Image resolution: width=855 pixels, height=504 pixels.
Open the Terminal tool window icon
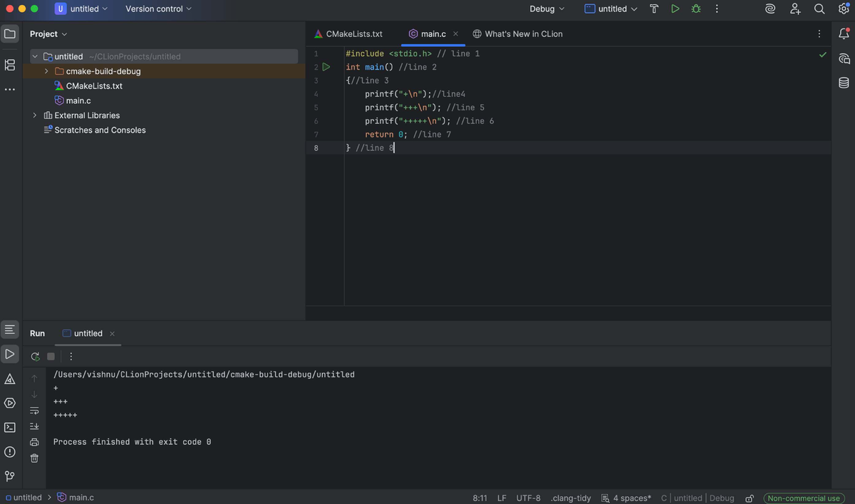(x=10, y=427)
